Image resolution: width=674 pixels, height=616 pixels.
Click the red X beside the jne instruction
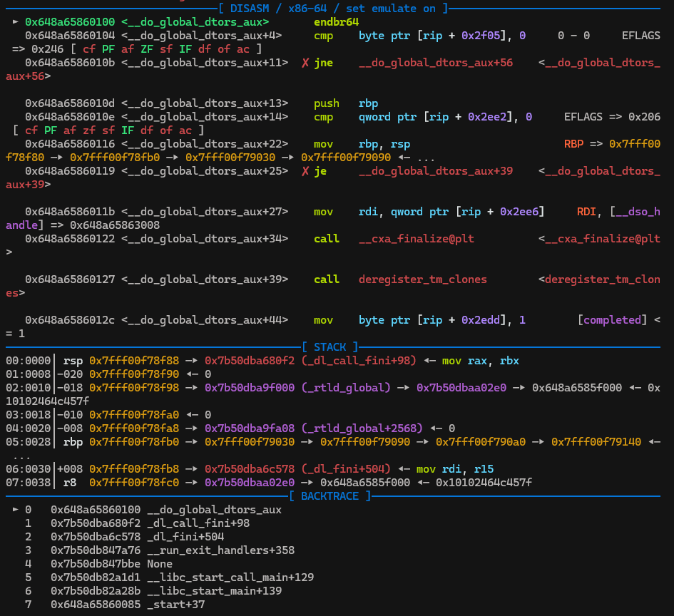(305, 63)
